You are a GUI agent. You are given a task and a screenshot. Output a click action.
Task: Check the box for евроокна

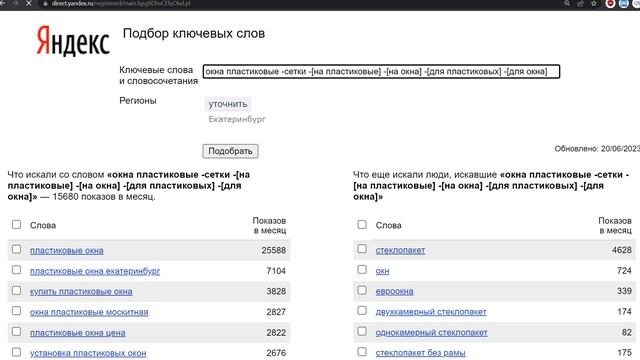[362, 290]
